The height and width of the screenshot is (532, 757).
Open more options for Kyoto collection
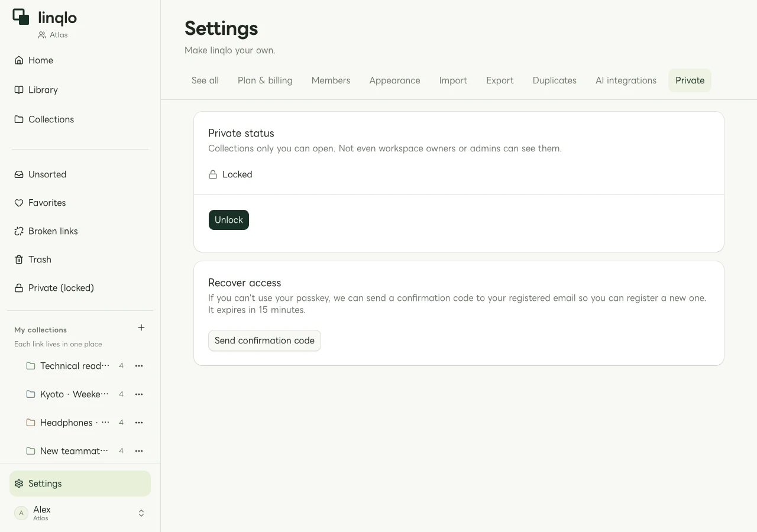pos(139,394)
